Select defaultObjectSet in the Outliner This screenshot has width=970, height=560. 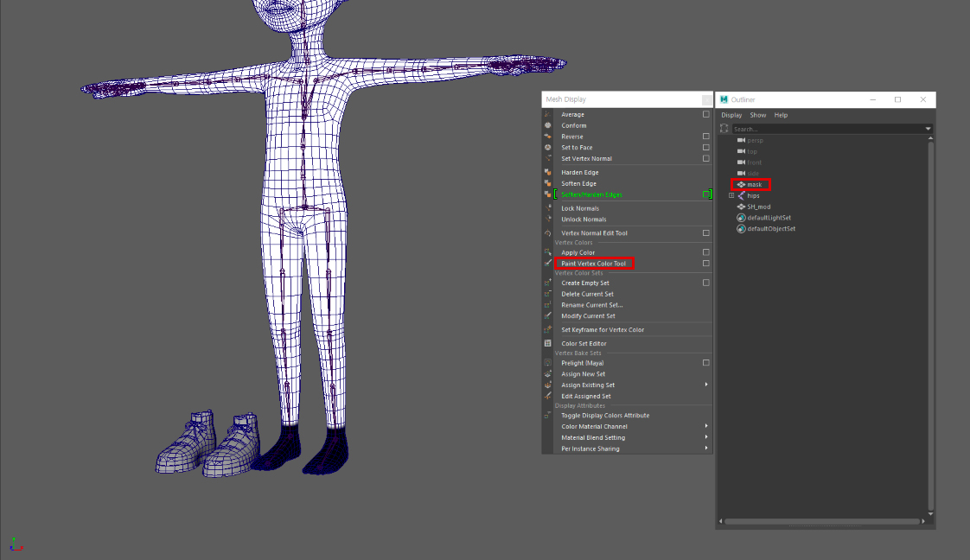point(770,229)
